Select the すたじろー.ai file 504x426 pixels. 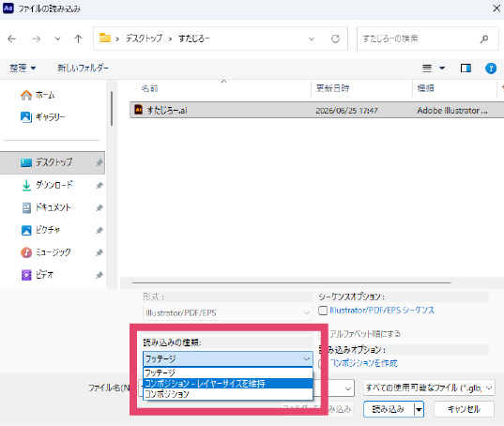[316, 110]
